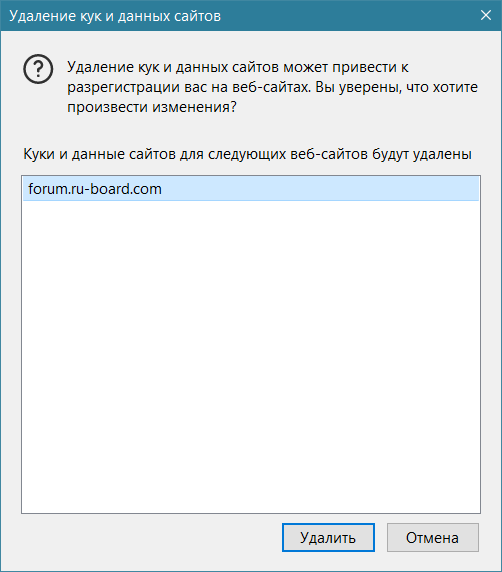Click the gray area left of Удалить
The image size is (502, 572).
pos(150,537)
